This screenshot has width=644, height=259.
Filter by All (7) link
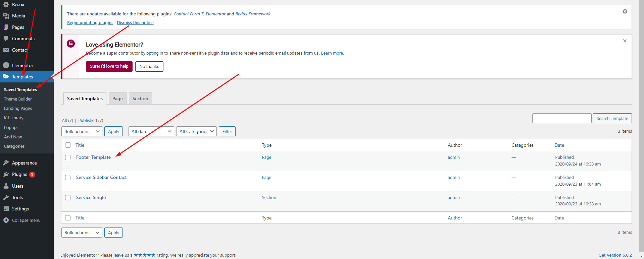pyautogui.click(x=67, y=120)
